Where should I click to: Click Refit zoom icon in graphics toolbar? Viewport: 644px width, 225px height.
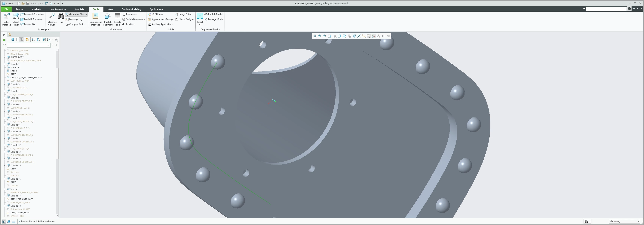coord(315,36)
